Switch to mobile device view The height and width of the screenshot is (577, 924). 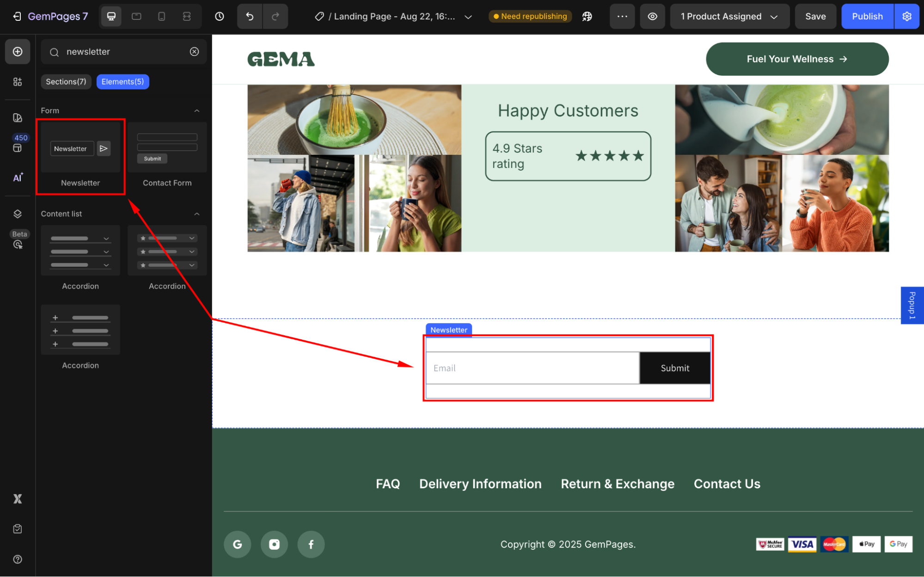[161, 17]
